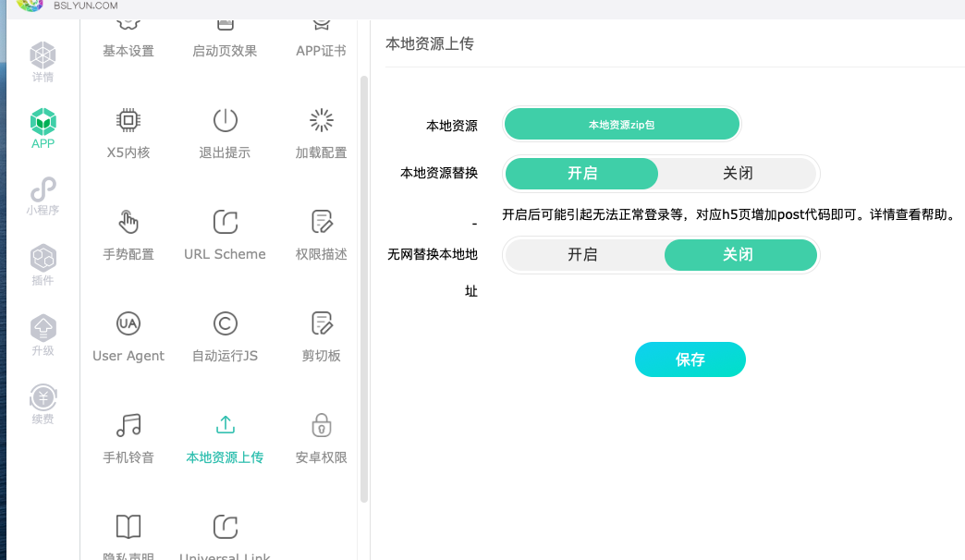Click the 自动运行JS copyright icon
The image size is (965, 560).
[x=225, y=323]
